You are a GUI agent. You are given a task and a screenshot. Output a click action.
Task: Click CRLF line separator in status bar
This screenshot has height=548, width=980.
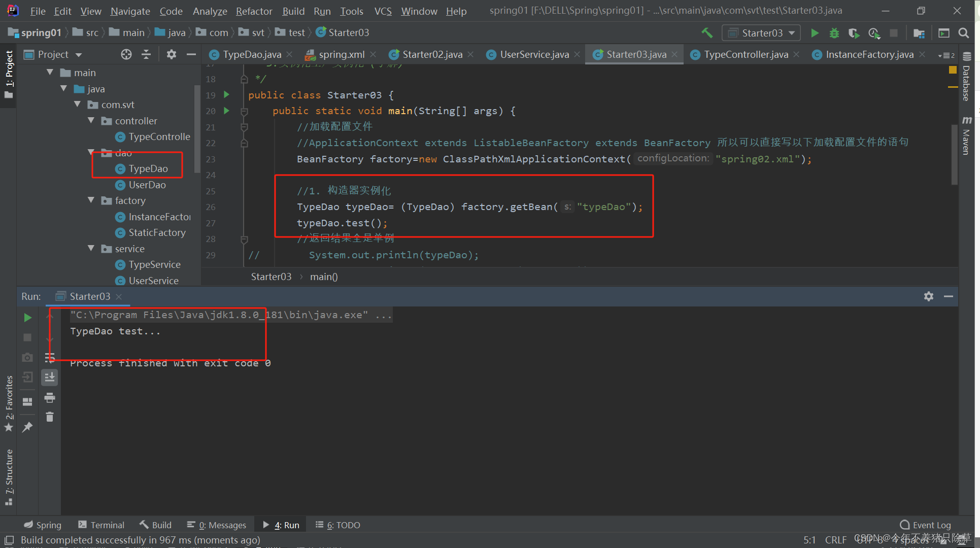click(835, 540)
